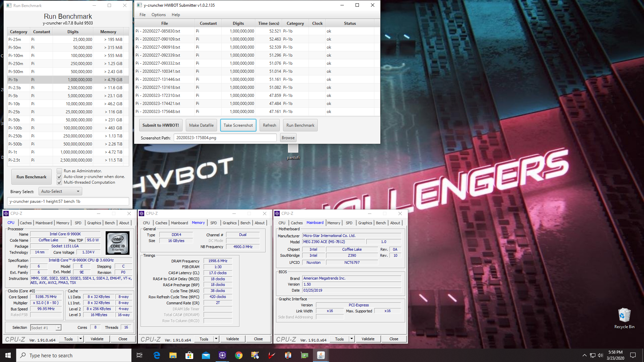Open the green graphics card app in the taskbar
Image resolution: width=644 pixels, height=362 pixels.
304,355
